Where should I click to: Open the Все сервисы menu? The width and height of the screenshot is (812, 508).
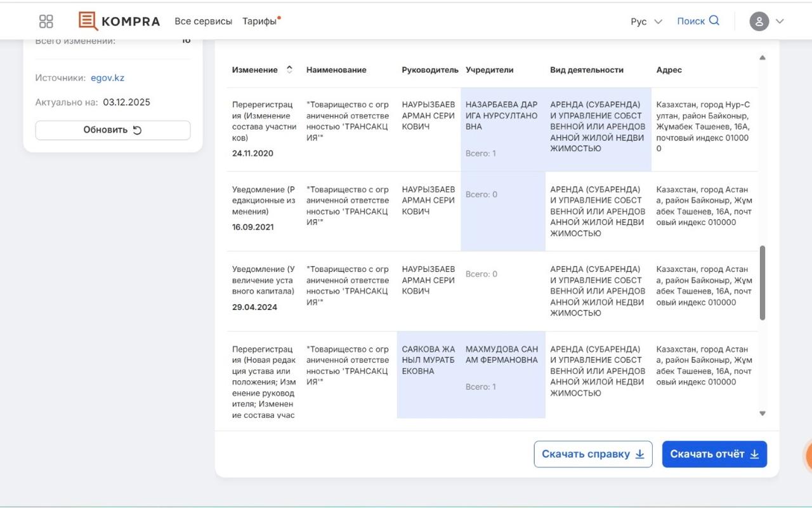(203, 21)
